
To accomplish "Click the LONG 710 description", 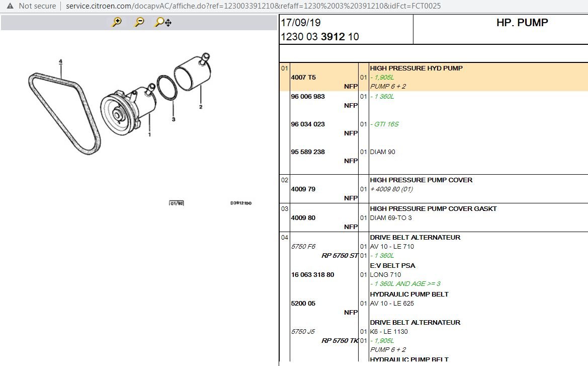I will 385,275.
